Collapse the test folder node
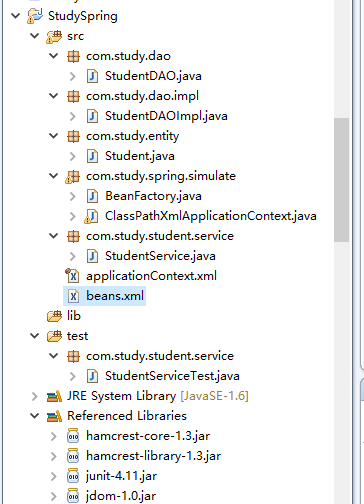Image resolution: width=364 pixels, height=504 pixels. pos(35,336)
